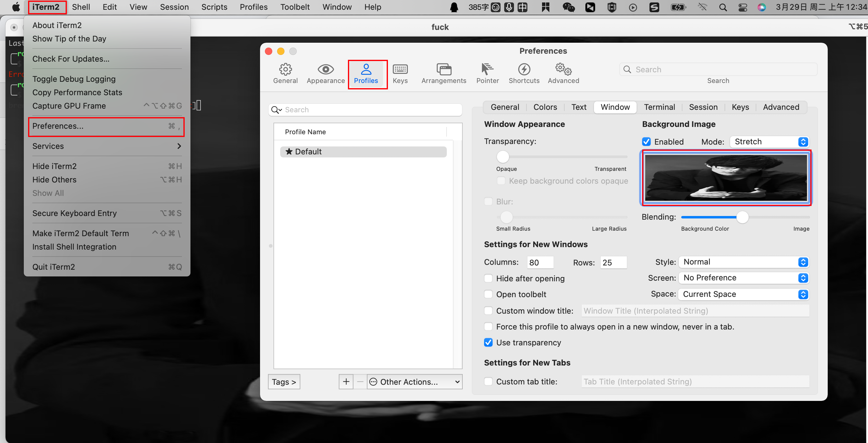Enable the Blur checkbox
868x443 pixels.
(488, 201)
